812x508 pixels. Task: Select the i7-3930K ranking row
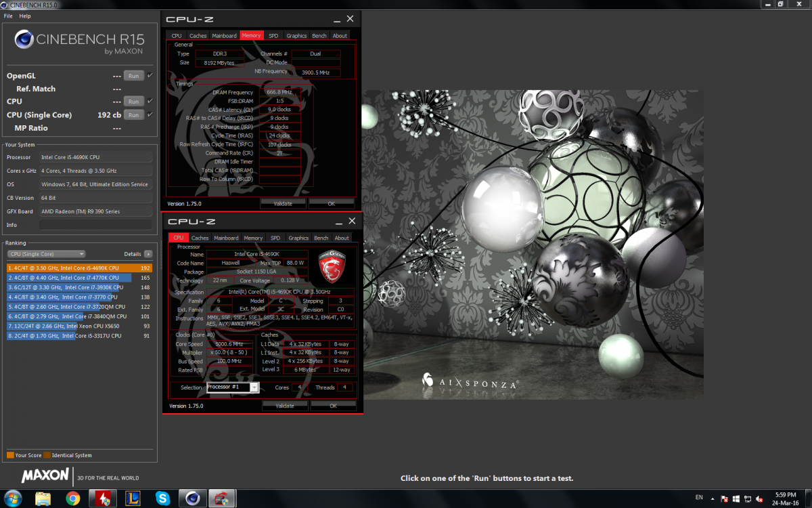point(79,287)
